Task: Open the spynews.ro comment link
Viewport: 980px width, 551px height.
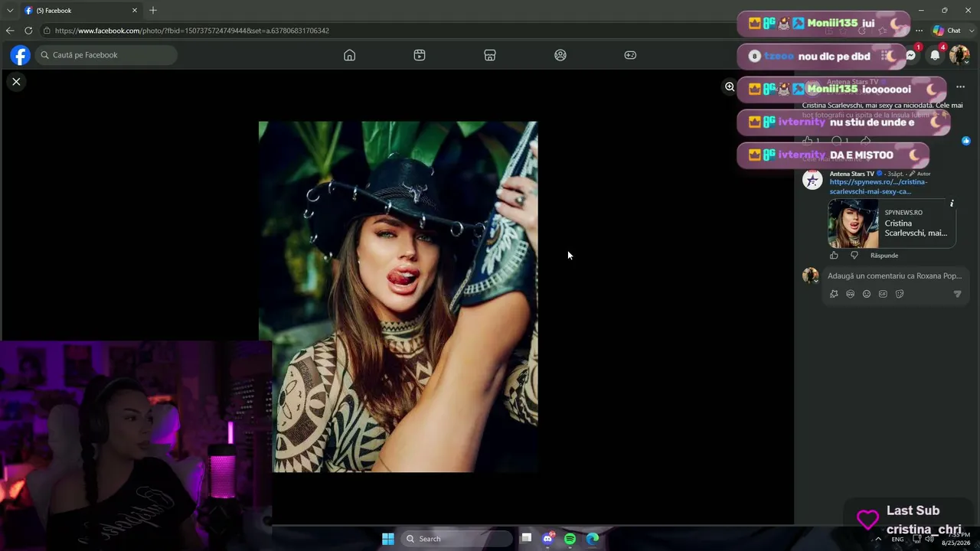Action: (878, 187)
